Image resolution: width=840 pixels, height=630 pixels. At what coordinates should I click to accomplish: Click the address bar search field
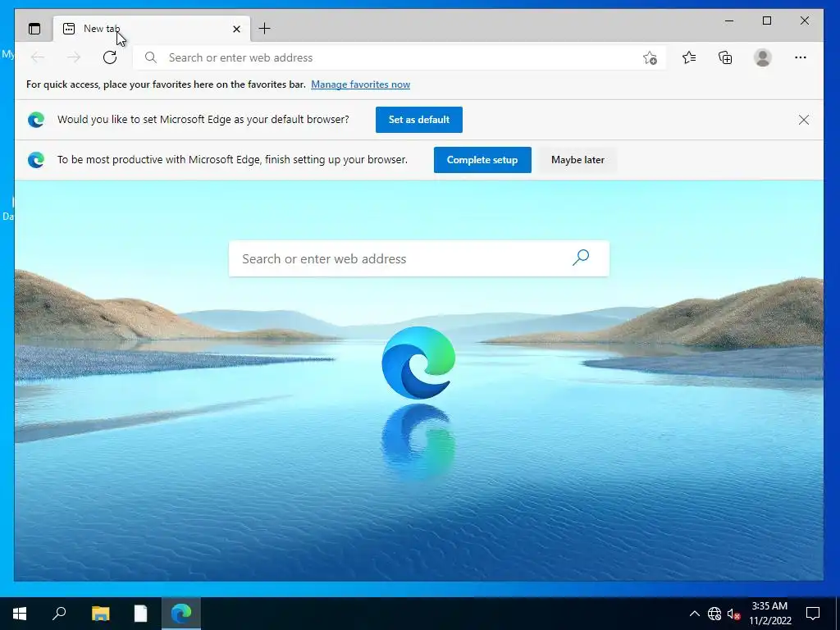[x=399, y=57]
